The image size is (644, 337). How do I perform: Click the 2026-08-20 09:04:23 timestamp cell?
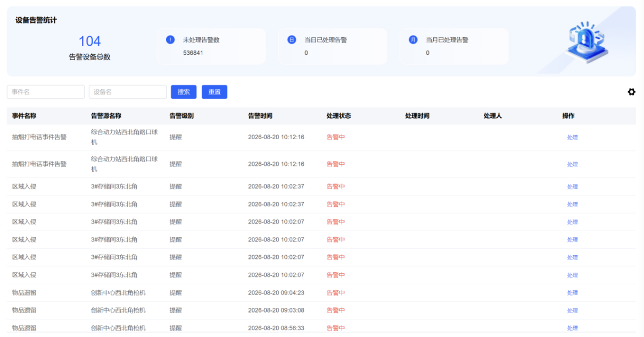click(x=276, y=293)
